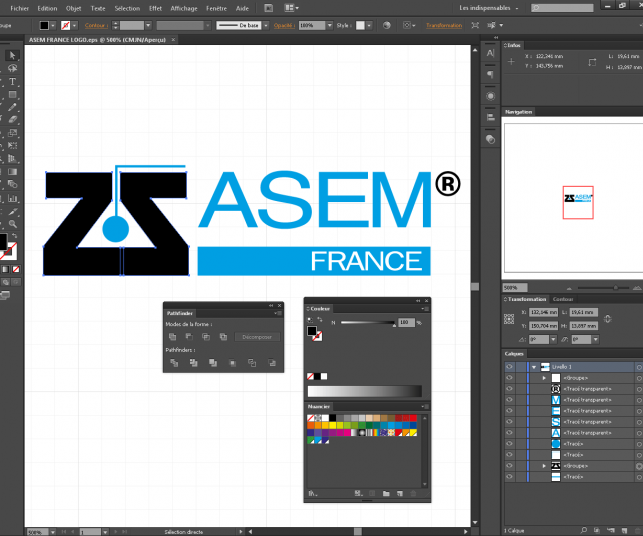Select the Lasso tool

click(12, 68)
